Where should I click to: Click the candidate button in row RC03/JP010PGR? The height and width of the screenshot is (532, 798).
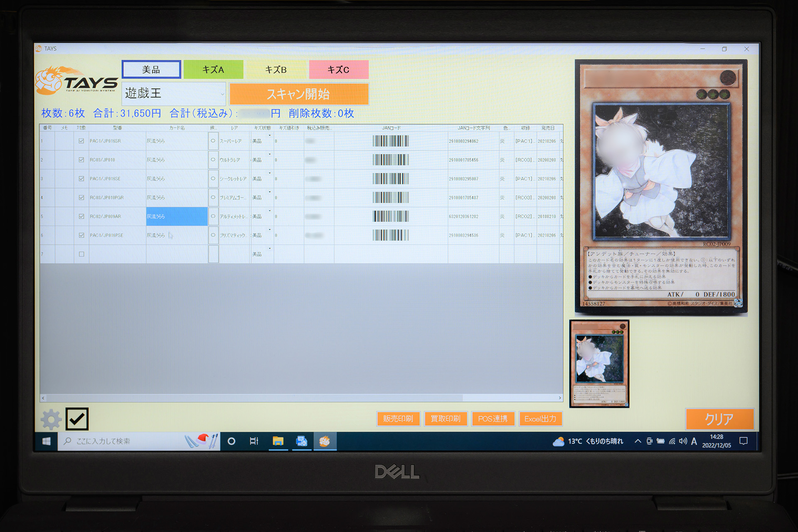213,197
